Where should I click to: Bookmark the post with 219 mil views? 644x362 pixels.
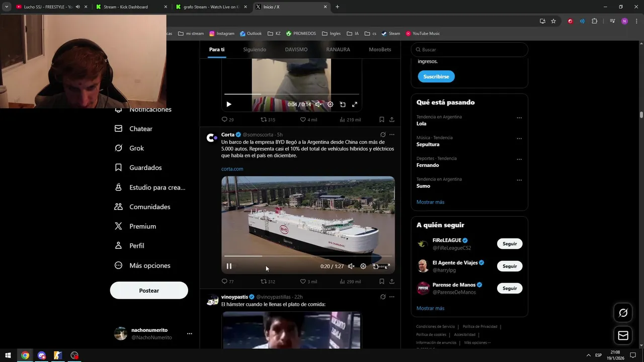tap(382, 120)
